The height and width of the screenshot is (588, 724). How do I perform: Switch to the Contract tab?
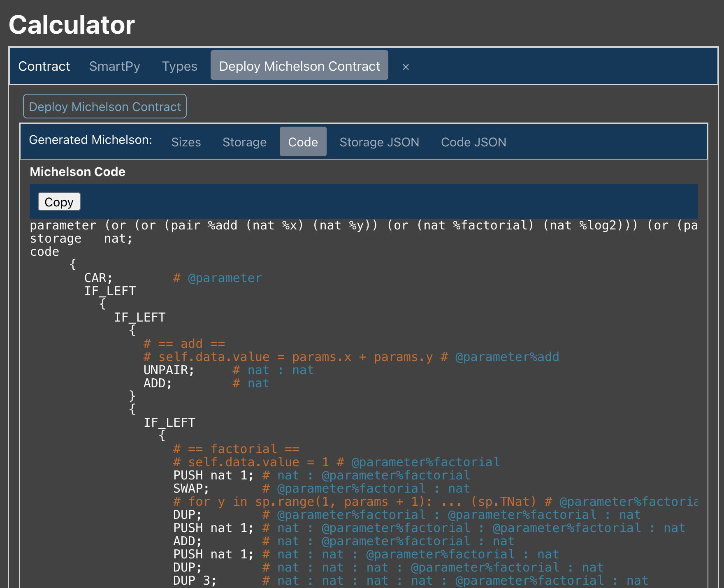(44, 66)
